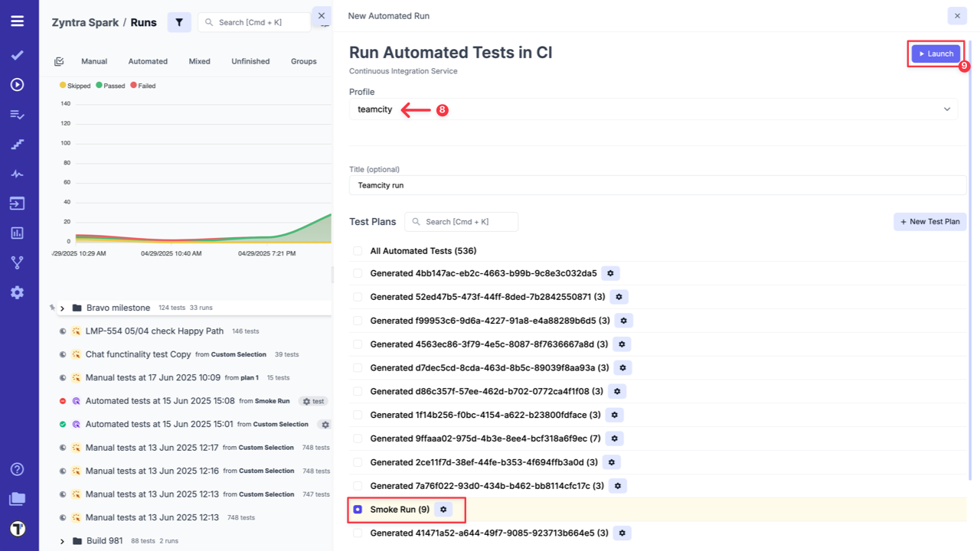Screen dimensions: 980x551
Task: Click the filter icon next to Runs
Action: 179,22
